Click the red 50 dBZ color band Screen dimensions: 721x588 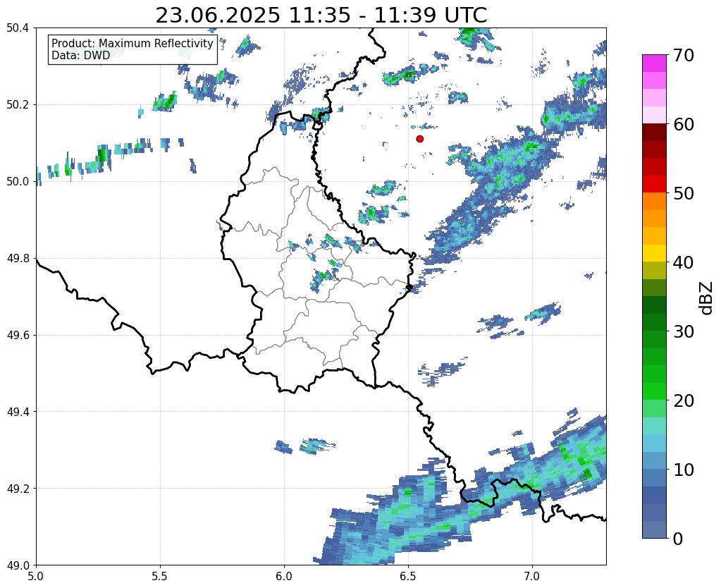tap(654, 184)
